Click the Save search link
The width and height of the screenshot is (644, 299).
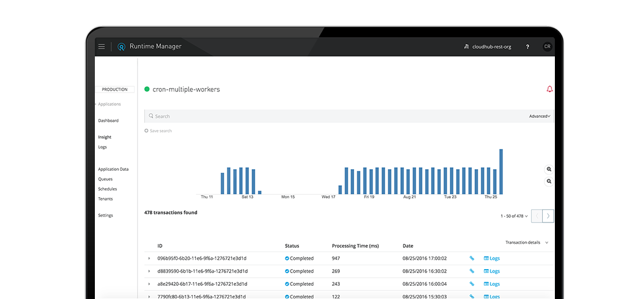[x=161, y=131]
